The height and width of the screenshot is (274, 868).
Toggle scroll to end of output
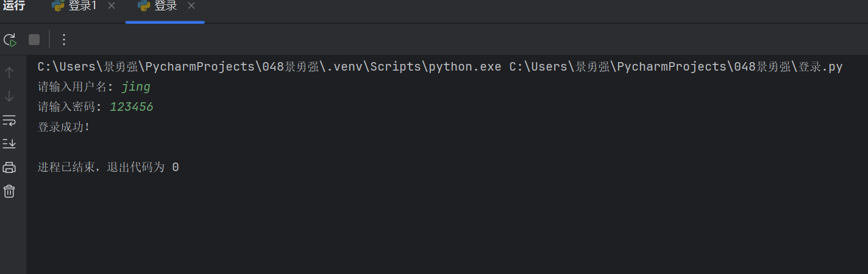pyautogui.click(x=9, y=144)
